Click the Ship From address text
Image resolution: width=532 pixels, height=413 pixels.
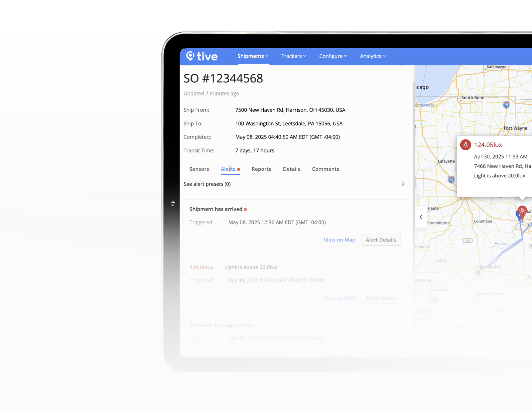tap(290, 110)
